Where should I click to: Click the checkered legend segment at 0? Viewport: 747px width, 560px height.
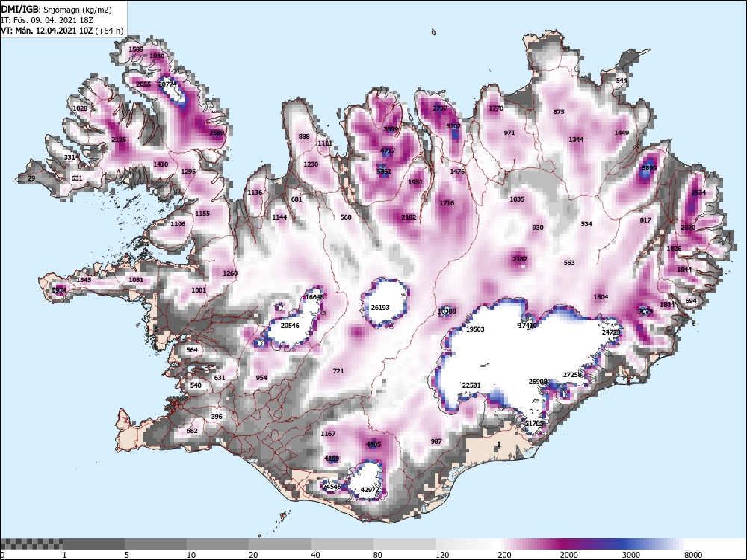click(31, 544)
